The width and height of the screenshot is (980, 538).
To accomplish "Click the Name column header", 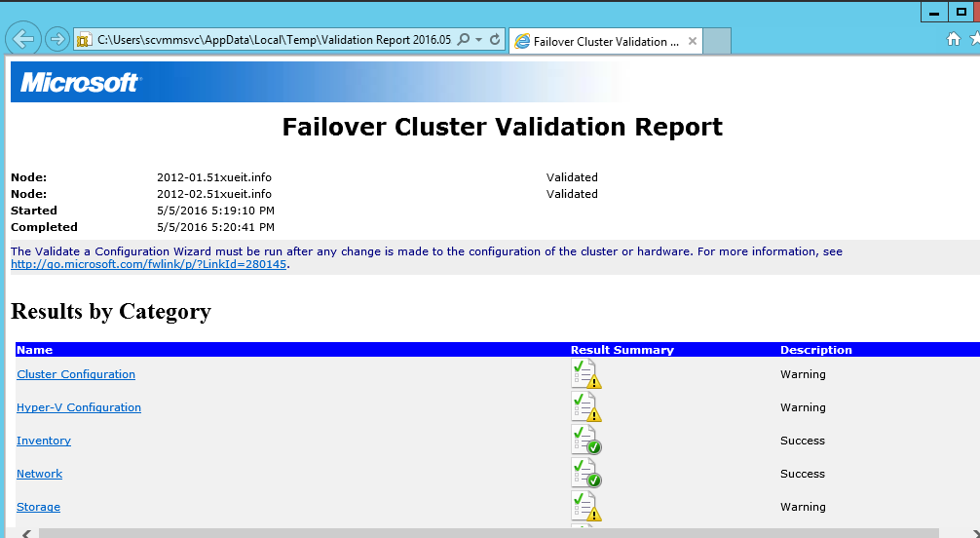I will [34, 350].
